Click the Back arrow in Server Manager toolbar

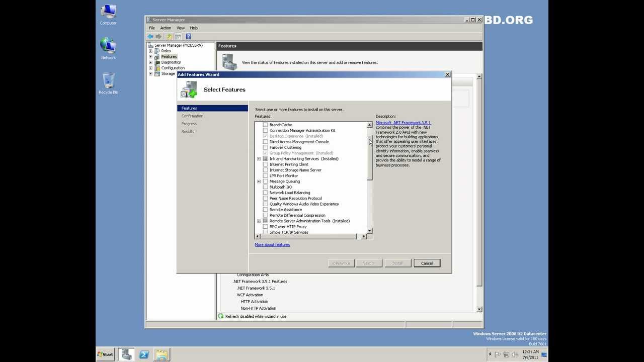pyautogui.click(x=150, y=37)
